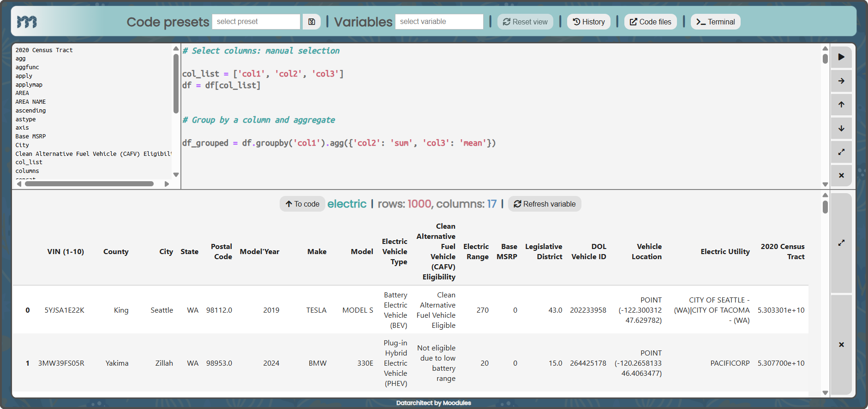Click the up arrow editor button

(841, 104)
